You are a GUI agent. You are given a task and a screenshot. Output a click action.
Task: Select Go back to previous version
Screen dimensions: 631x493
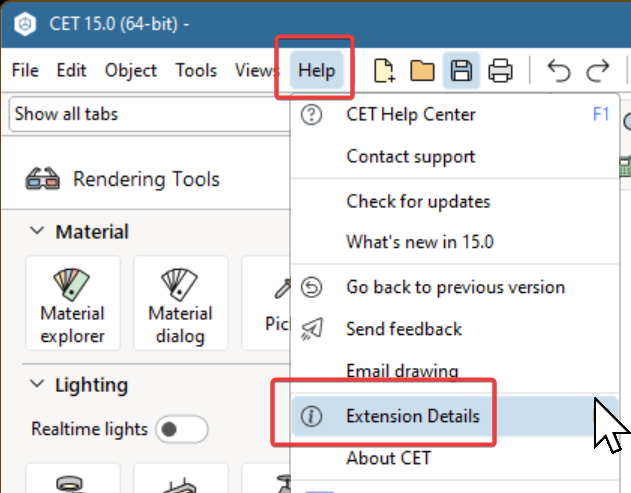455,287
